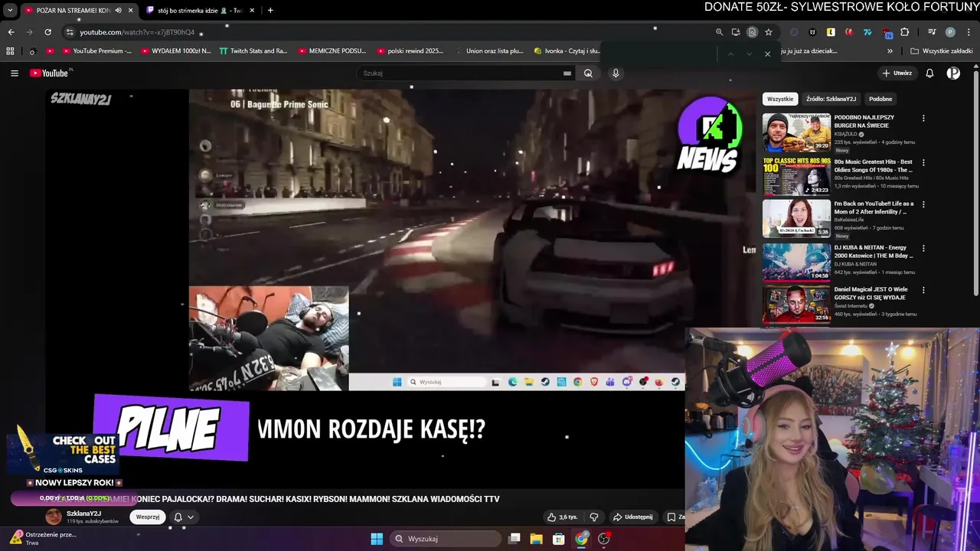Open 'Daniel Magical JEST O Wiele' title
Screen dimensions: 980x551
(x=871, y=294)
